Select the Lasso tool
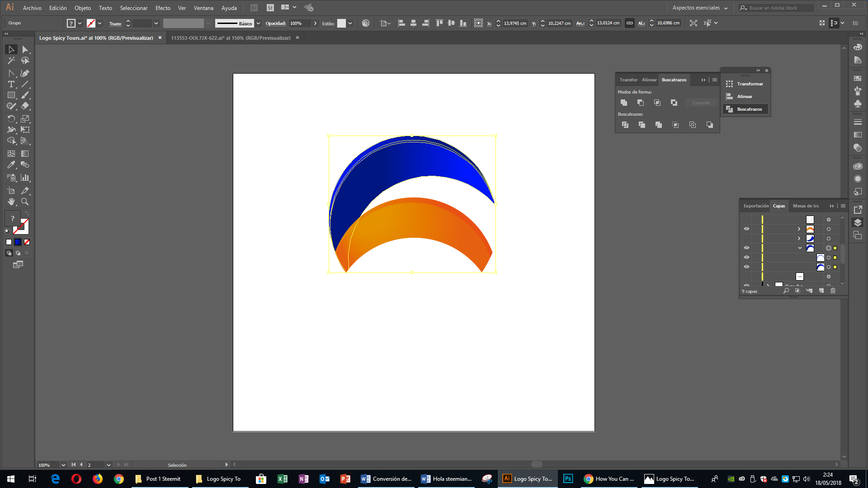The width and height of the screenshot is (868, 488). (x=25, y=61)
